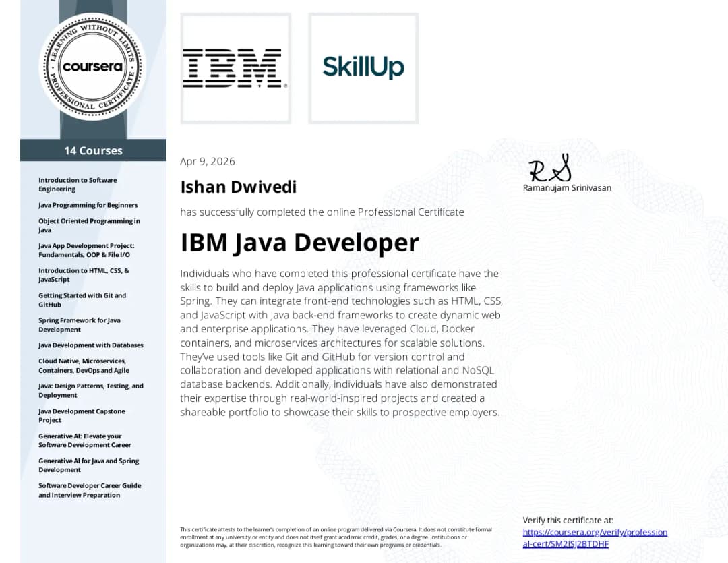
Task: Click the recipient name 'Ishan Dwivedi'
Action: tap(238, 187)
